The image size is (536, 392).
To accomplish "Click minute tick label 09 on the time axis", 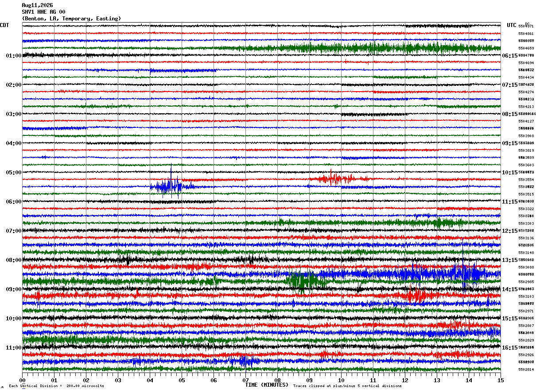I will [309, 380].
